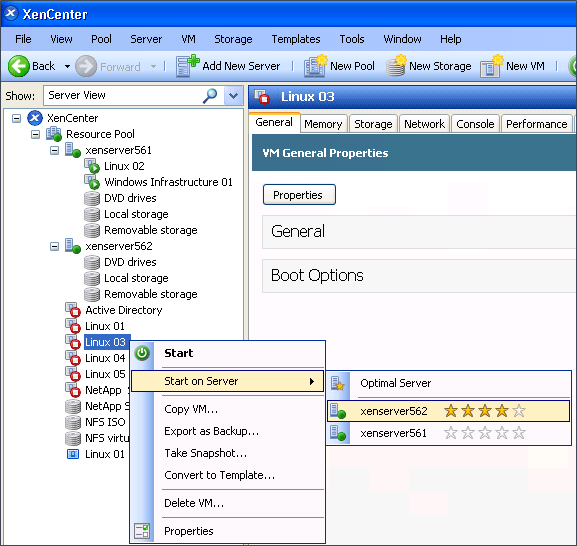Click the New Pool toolbar label
Viewport: 577px width, 546px height.
[x=352, y=66]
